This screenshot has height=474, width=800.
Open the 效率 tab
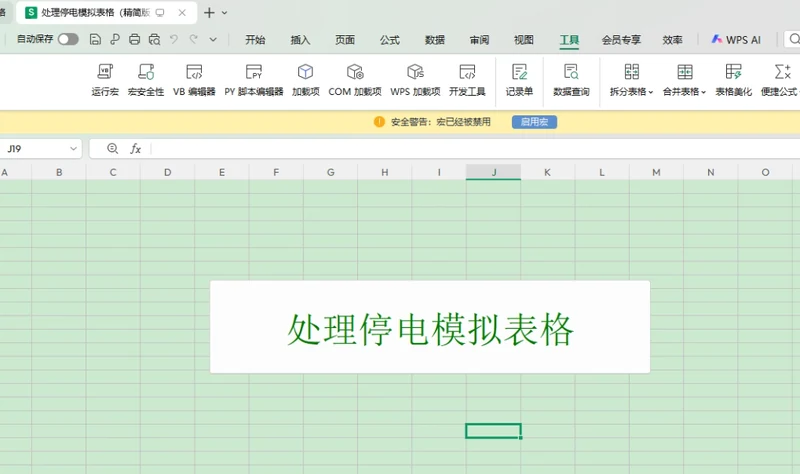tap(672, 40)
